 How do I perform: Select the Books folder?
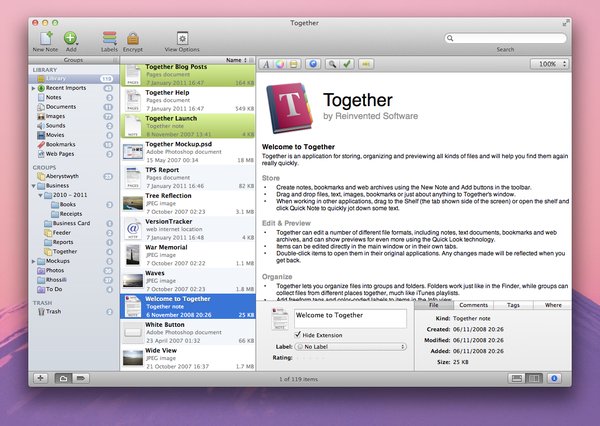point(74,204)
